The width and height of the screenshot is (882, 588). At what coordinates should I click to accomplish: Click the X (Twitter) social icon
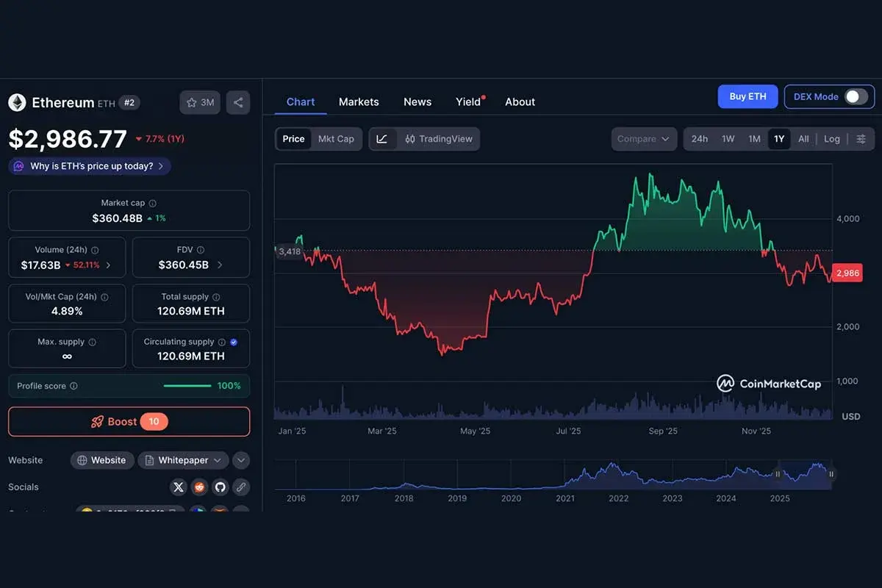[x=178, y=487]
